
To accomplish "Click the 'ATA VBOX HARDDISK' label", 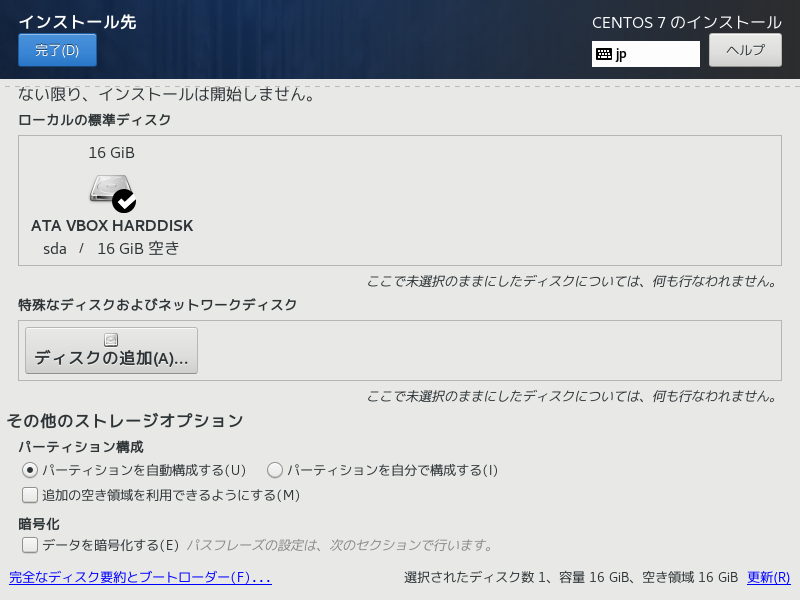I will pyautogui.click(x=112, y=226).
